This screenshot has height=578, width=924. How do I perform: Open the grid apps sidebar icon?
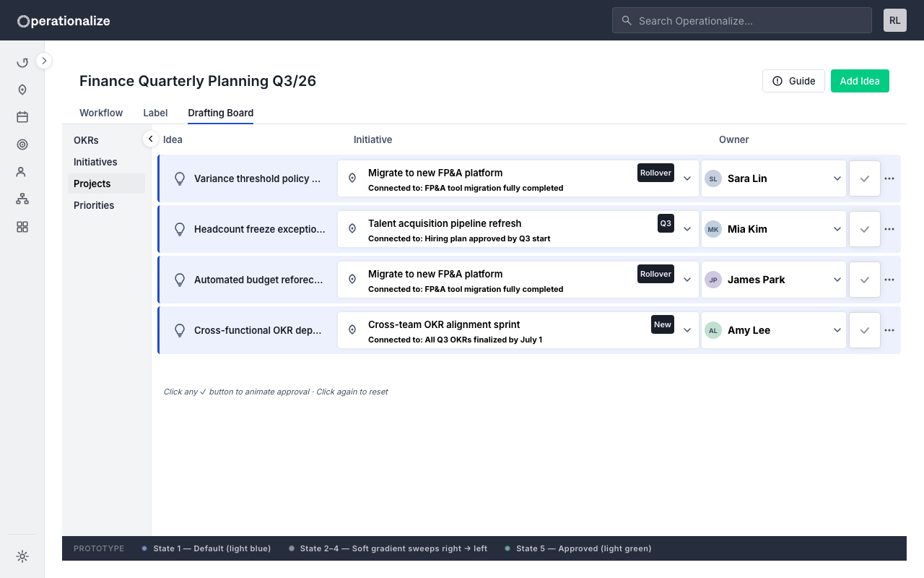point(22,227)
